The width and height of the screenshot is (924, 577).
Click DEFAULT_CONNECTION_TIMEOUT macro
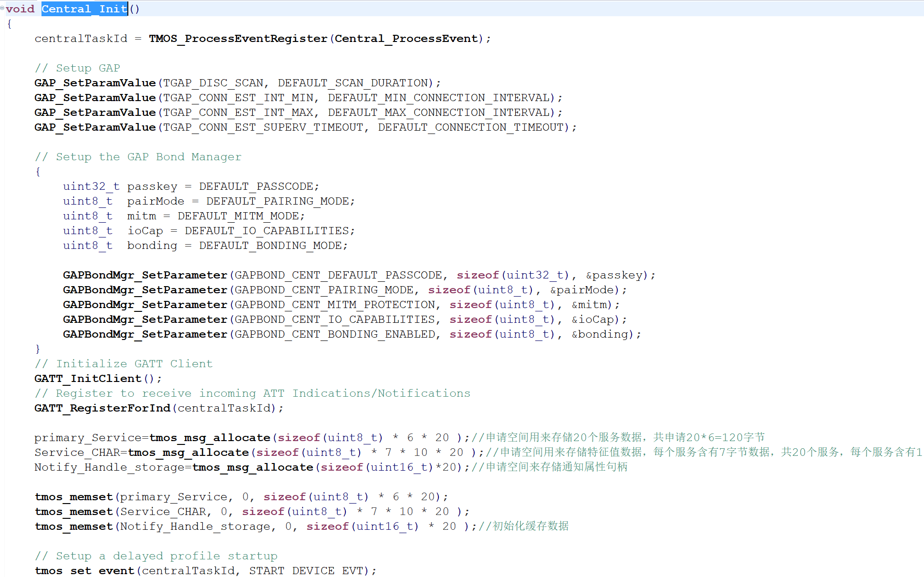pyautogui.click(x=470, y=127)
